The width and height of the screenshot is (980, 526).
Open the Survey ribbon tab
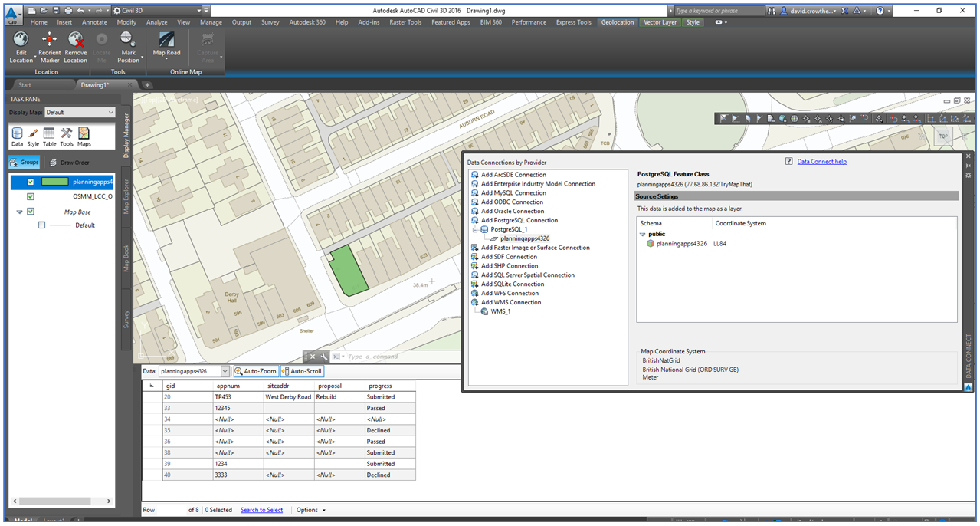tap(270, 22)
